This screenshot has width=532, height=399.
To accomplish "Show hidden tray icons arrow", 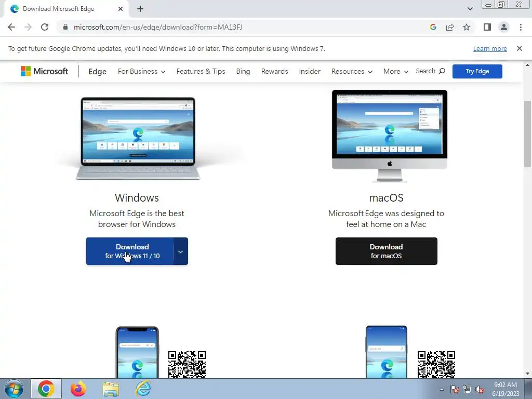I will coord(442,389).
